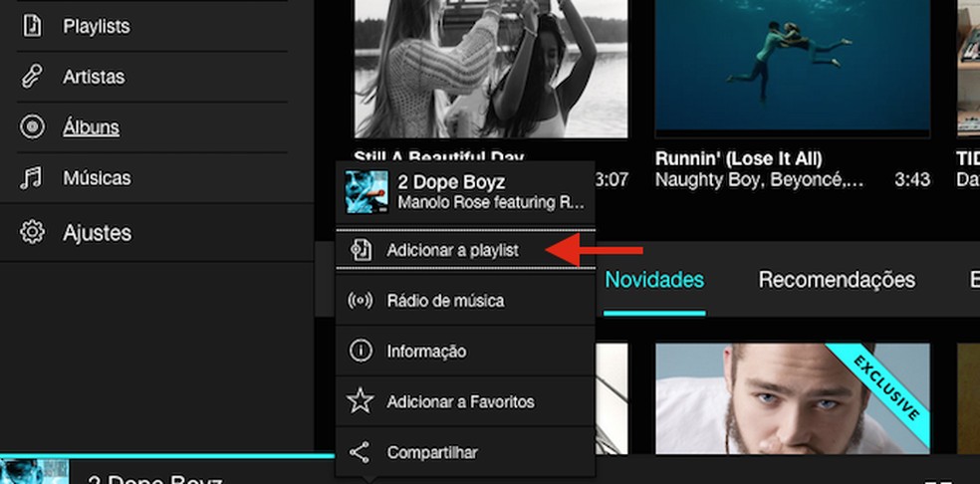Image resolution: width=980 pixels, height=484 pixels.
Task: Open Ajustes settings
Action: 97,233
